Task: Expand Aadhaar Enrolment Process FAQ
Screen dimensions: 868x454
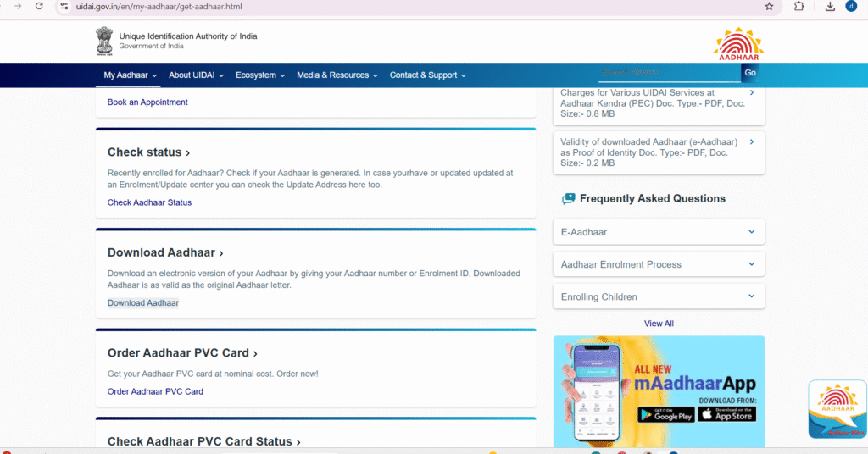Action: (x=659, y=264)
